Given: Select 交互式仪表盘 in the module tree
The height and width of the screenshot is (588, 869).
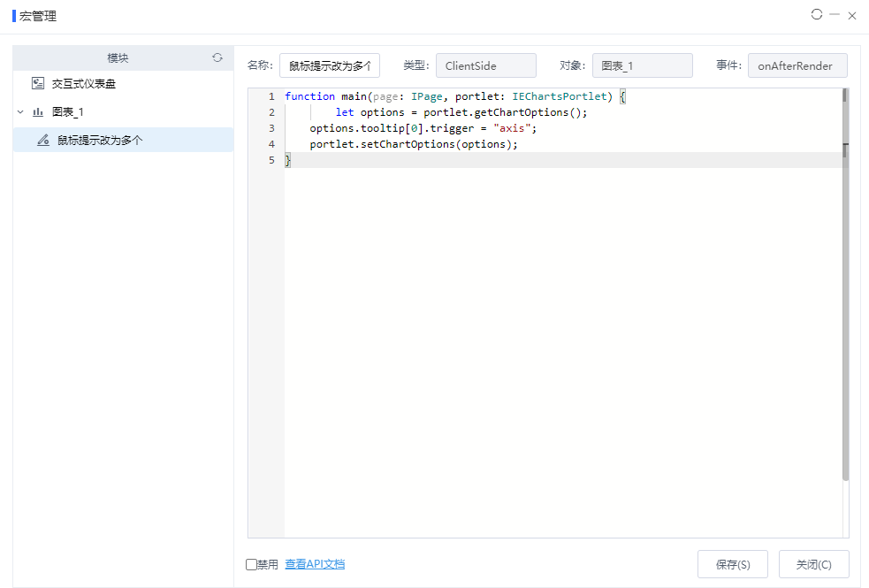Looking at the screenshot, I should point(84,84).
